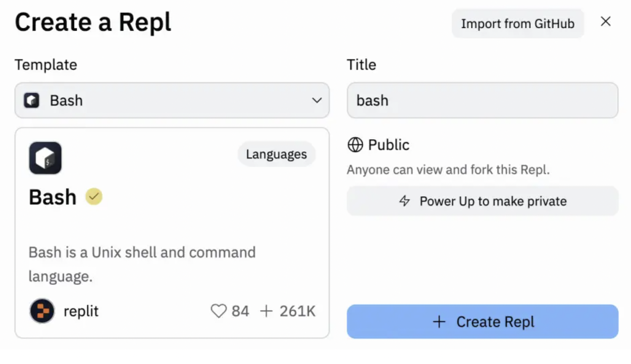Click the 261K forks count

(x=298, y=311)
